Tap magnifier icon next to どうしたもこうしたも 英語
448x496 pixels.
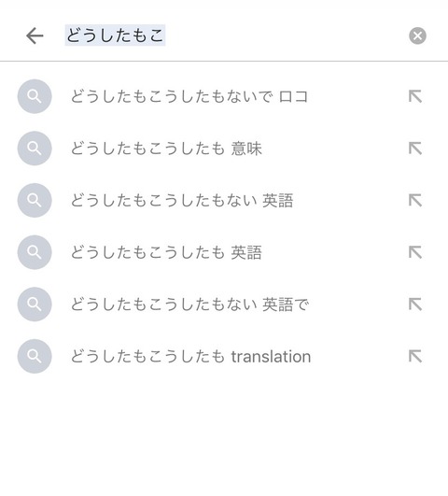(x=35, y=252)
